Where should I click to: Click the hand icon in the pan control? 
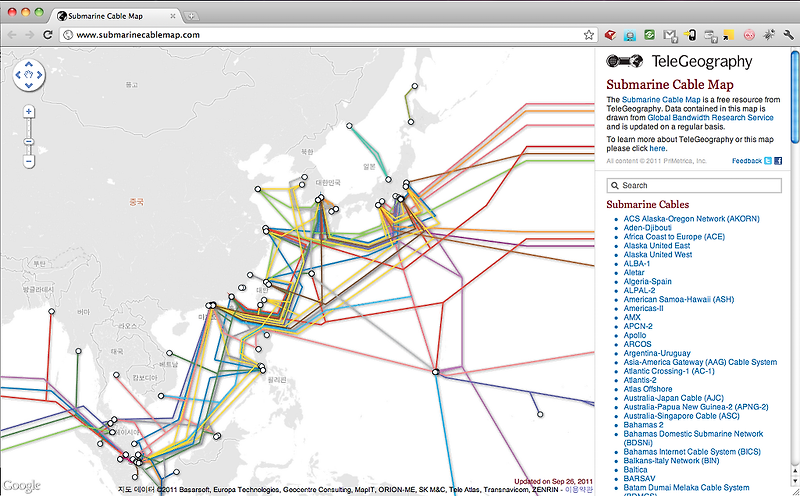(29, 75)
